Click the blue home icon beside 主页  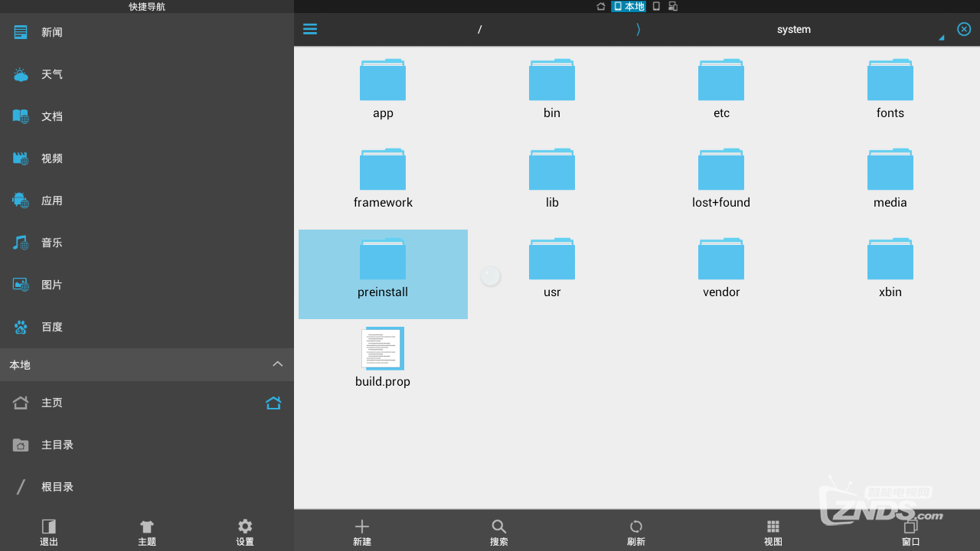click(273, 403)
